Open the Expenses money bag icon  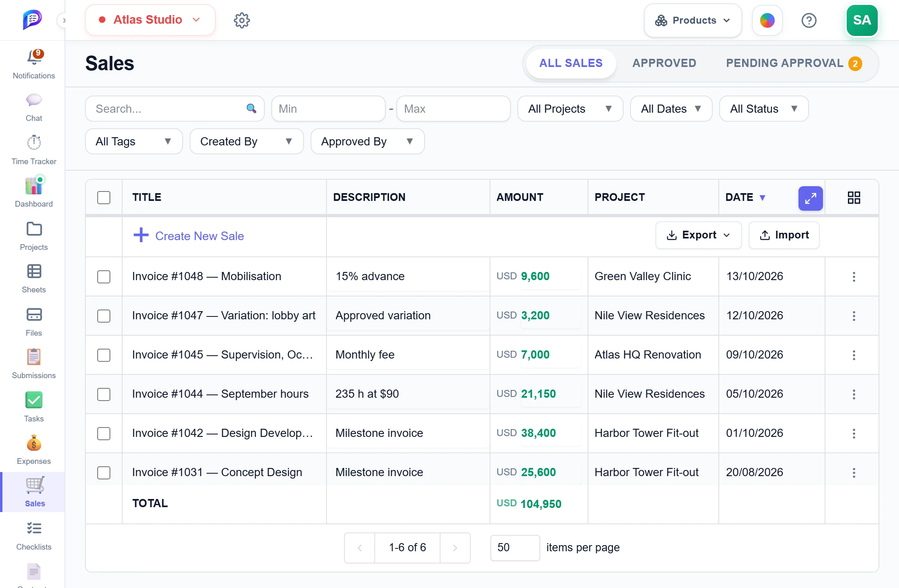tap(34, 443)
